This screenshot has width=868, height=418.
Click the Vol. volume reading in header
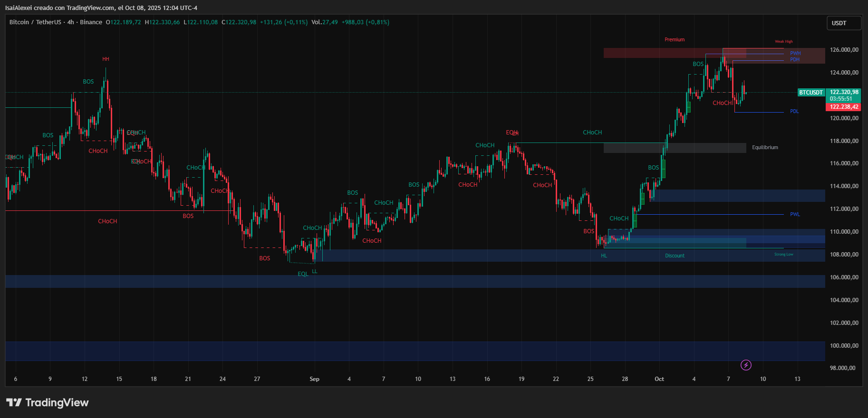point(324,22)
